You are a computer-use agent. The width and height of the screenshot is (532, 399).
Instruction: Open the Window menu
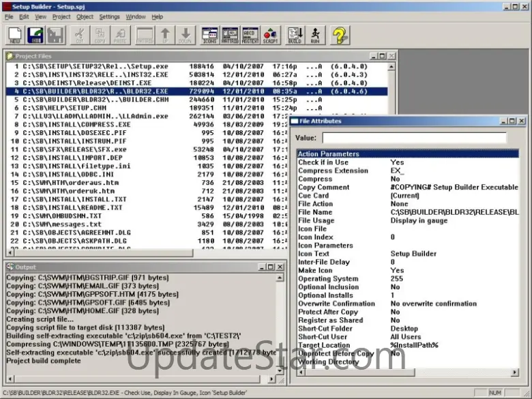click(136, 16)
